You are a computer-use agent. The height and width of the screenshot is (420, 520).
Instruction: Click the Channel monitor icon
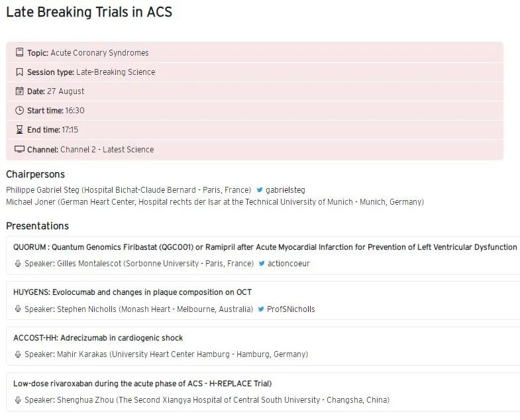click(x=19, y=150)
